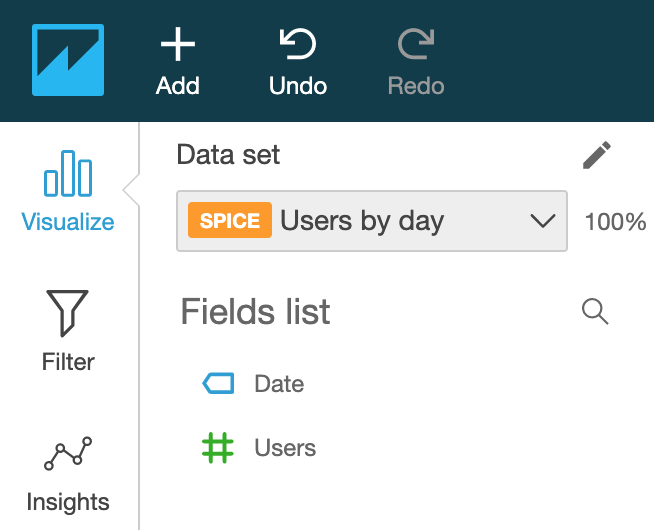Click the Visualize bar chart icon

click(x=68, y=173)
